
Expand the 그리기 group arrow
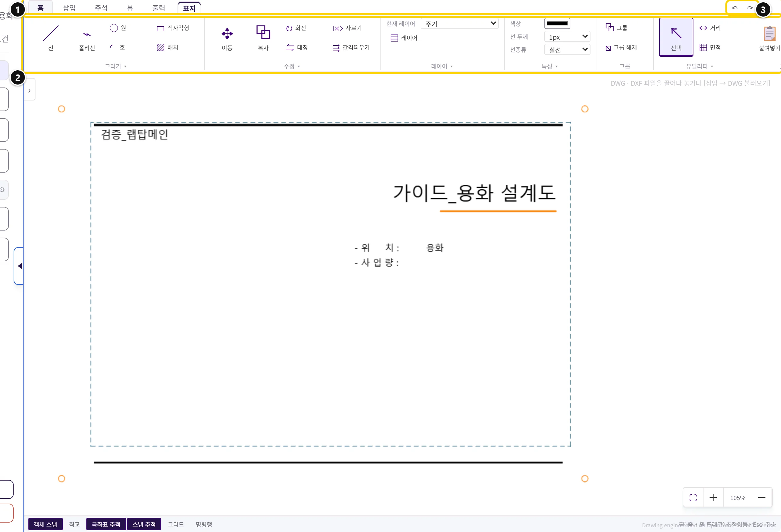pos(125,66)
